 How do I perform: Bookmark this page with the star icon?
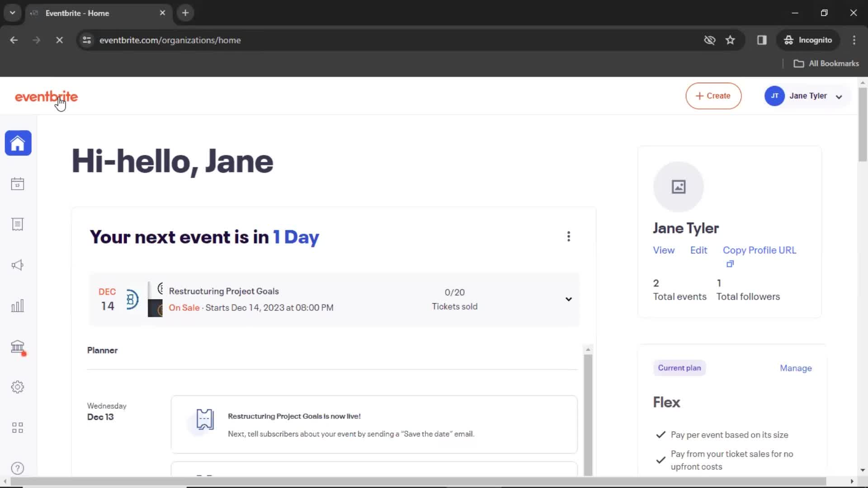(x=730, y=40)
